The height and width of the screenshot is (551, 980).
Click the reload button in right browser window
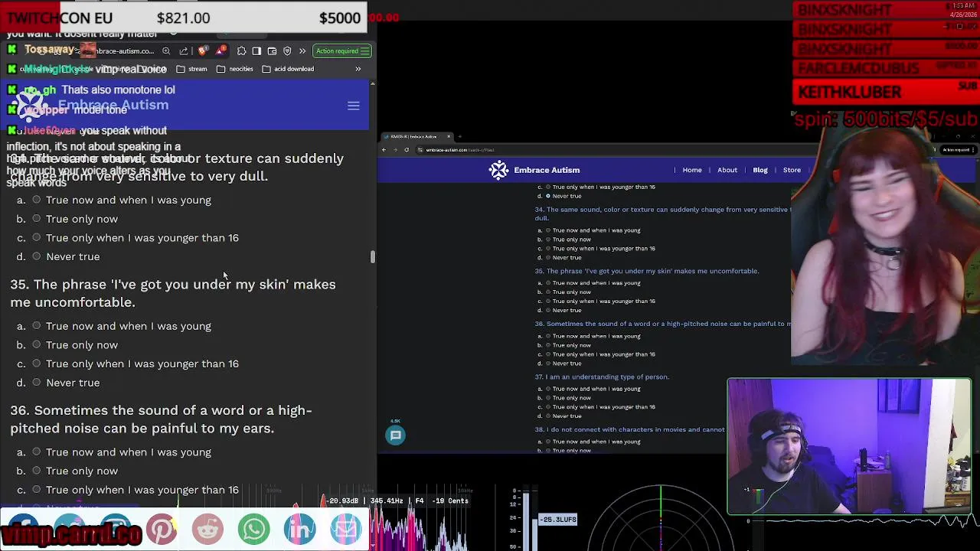pos(407,150)
